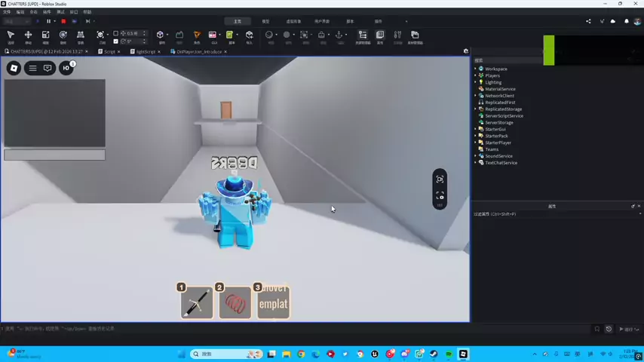Click the red Stop playtest button
The height and width of the screenshot is (362, 644).
(63, 21)
